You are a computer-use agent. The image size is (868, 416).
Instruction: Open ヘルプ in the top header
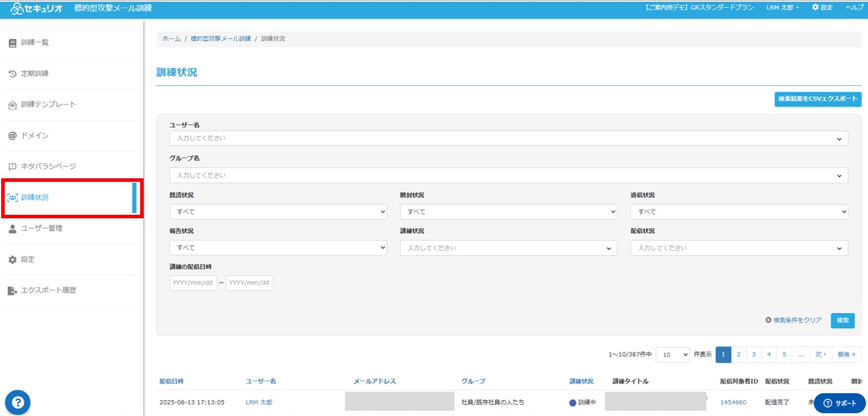coord(854,8)
